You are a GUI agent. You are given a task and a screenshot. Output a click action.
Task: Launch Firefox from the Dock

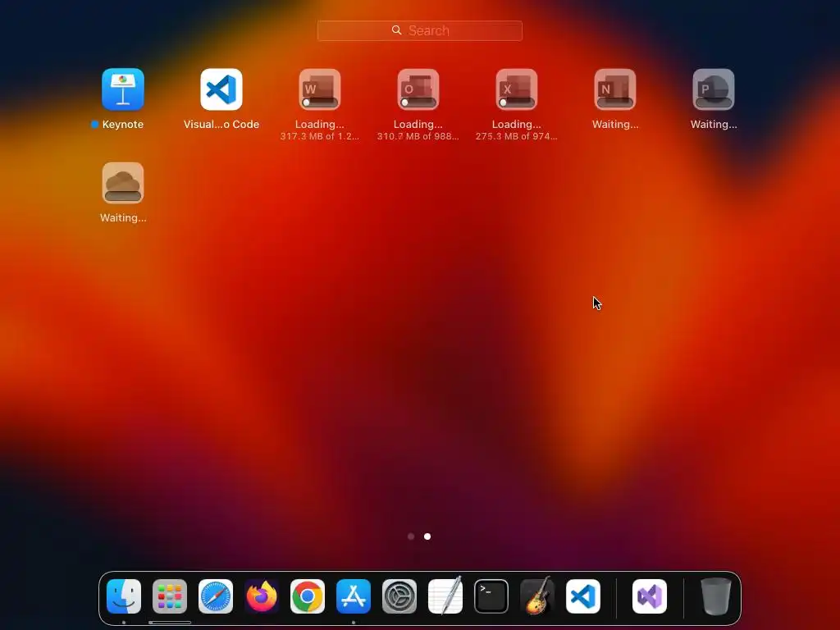click(x=262, y=596)
